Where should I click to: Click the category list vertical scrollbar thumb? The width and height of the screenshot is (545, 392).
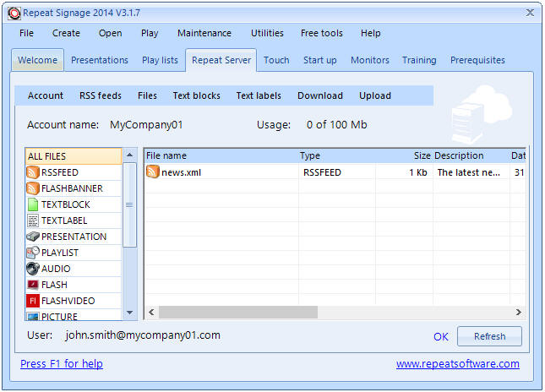point(129,204)
